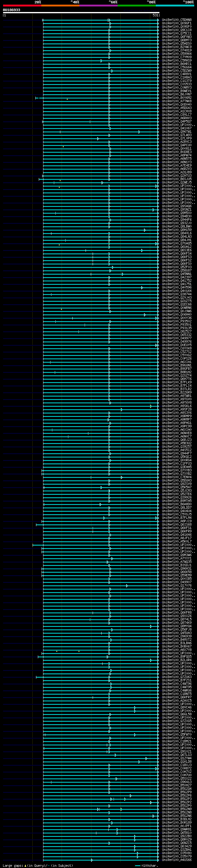The image size is (197, 868).
Task: Click the orange ~40% identity color bar
Action: click(x=60, y=6)
